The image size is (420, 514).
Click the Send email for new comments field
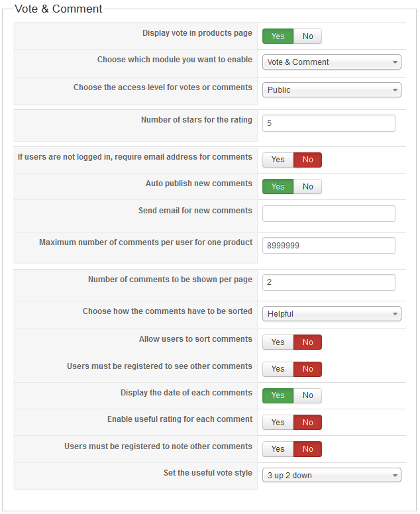click(329, 214)
